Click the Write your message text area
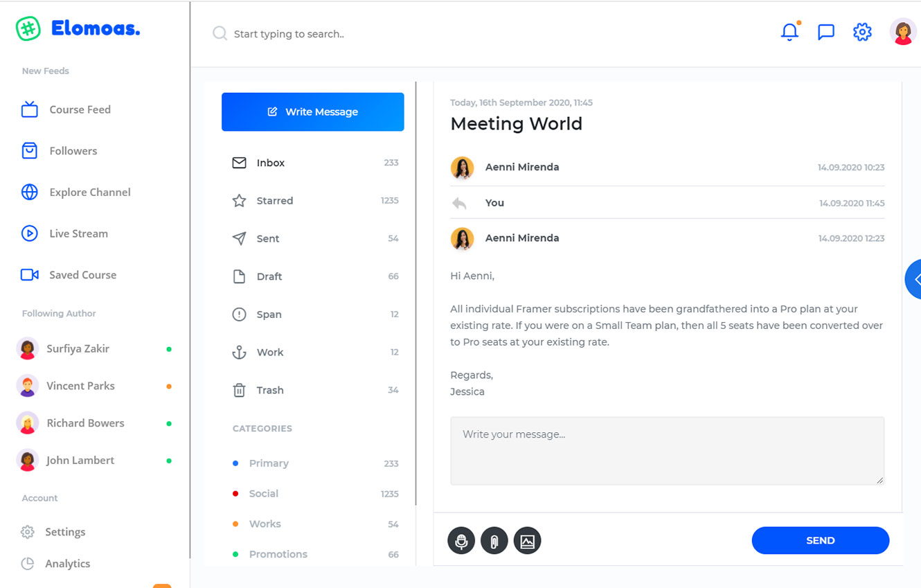Screen dimensions: 921x588 tap(667, 450)
